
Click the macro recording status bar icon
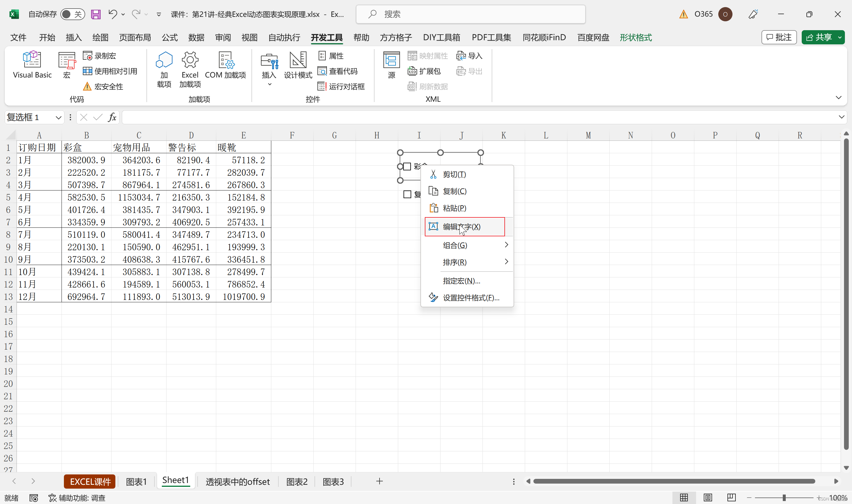[x=33, y=498]
